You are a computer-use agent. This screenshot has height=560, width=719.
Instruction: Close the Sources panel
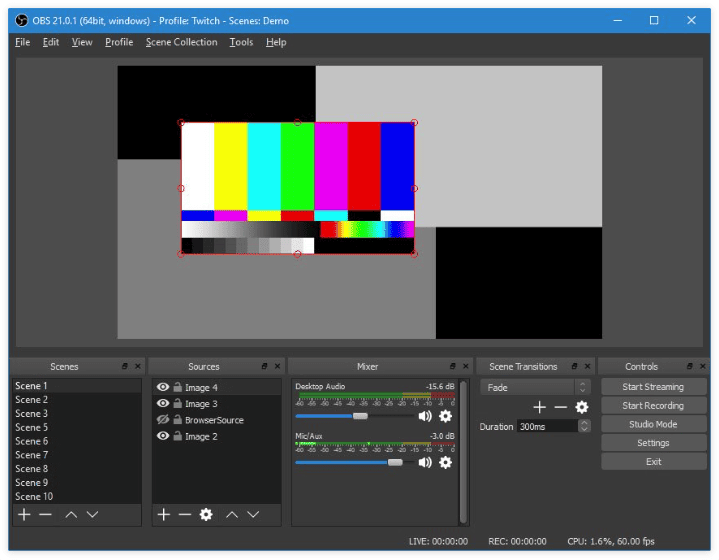[277, 366]
